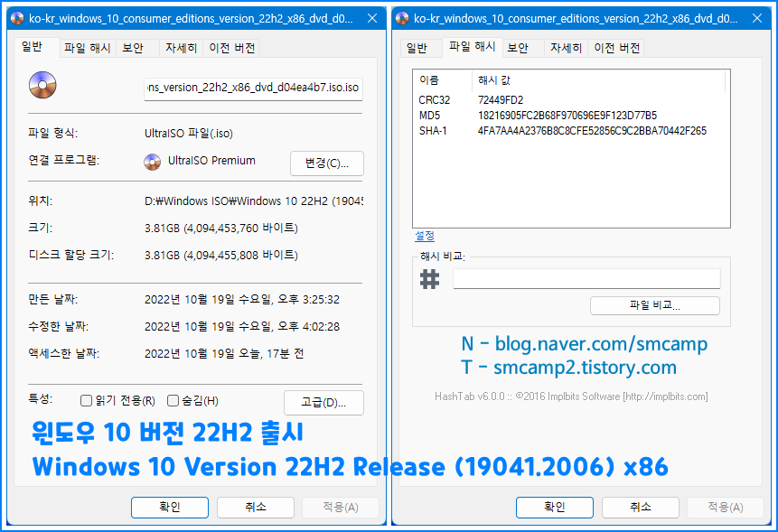The width and height of the screenshot is (778, 532).
Task: Click the 이름 column header
Action: 442,80
